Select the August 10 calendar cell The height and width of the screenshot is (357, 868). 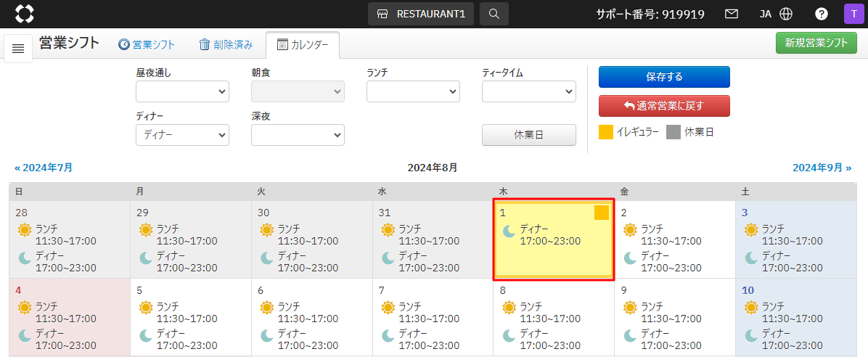(x=796, y=317)
